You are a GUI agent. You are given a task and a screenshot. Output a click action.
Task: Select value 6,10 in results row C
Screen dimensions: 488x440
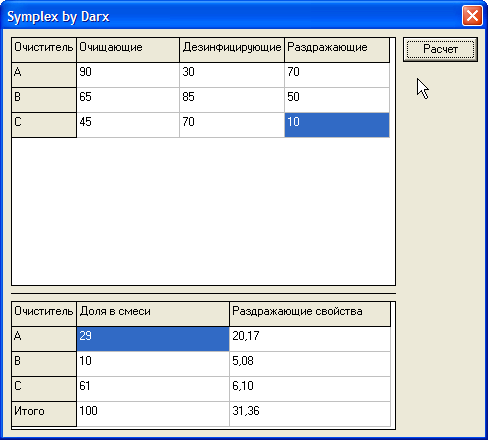click(x=310, y=389)
